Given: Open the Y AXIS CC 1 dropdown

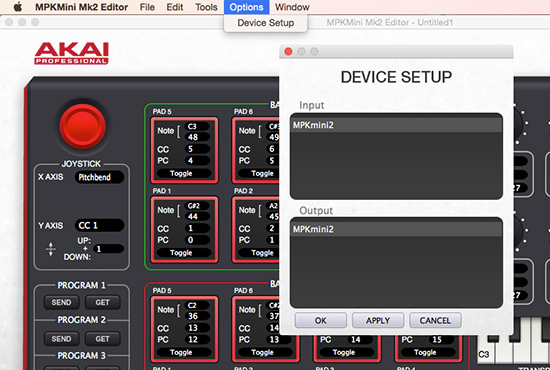Looking at the screenshot, I should click(x=99, y=225).
